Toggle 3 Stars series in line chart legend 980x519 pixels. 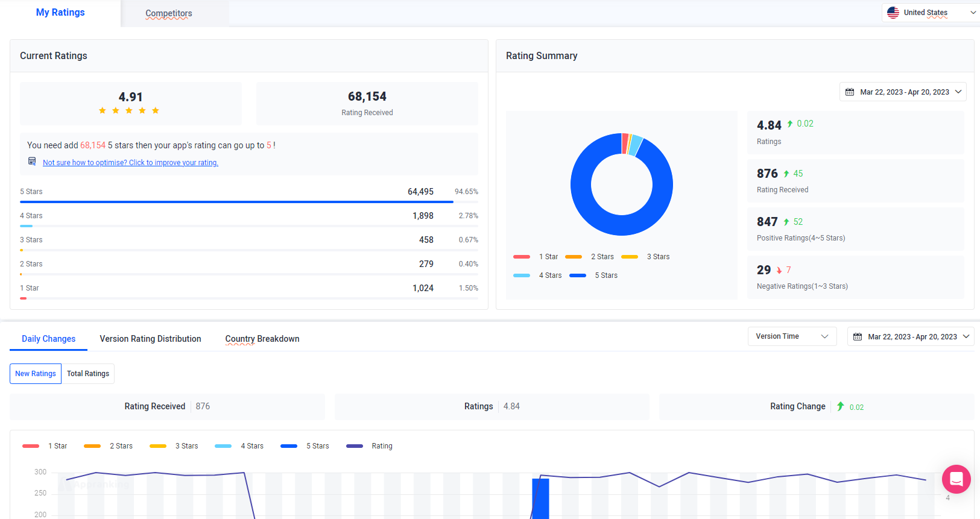[x=174, y=446]
